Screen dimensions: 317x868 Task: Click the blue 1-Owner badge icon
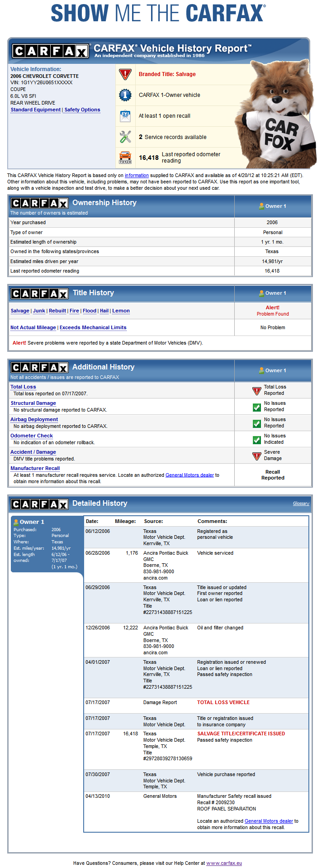[x=125, y=95]
